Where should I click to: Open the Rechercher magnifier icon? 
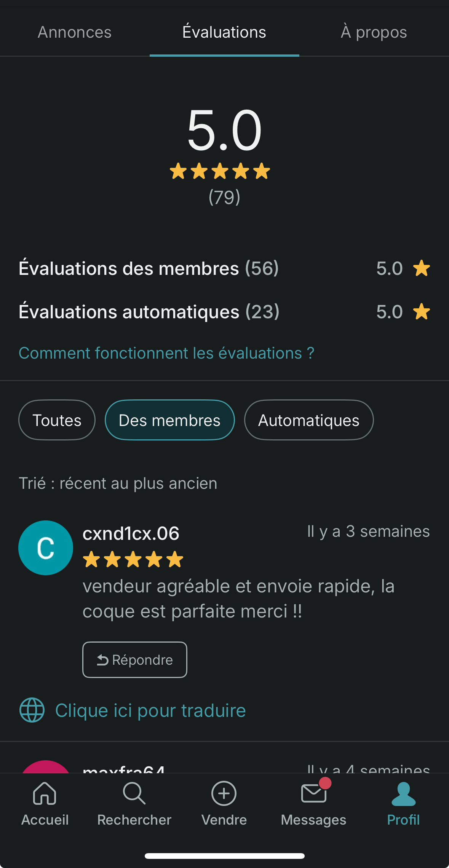point(134,794)
